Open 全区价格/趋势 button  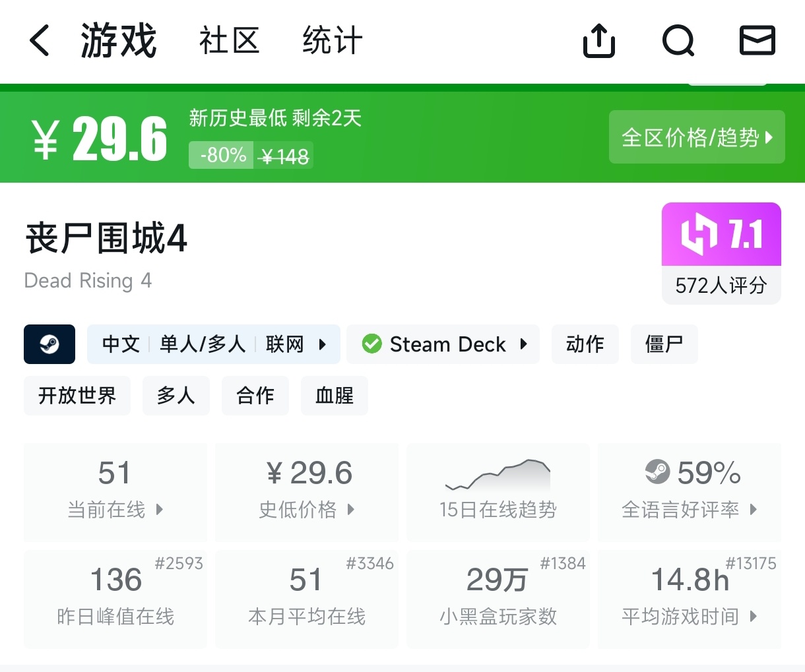pyautogui.click(x=697, y=137)
